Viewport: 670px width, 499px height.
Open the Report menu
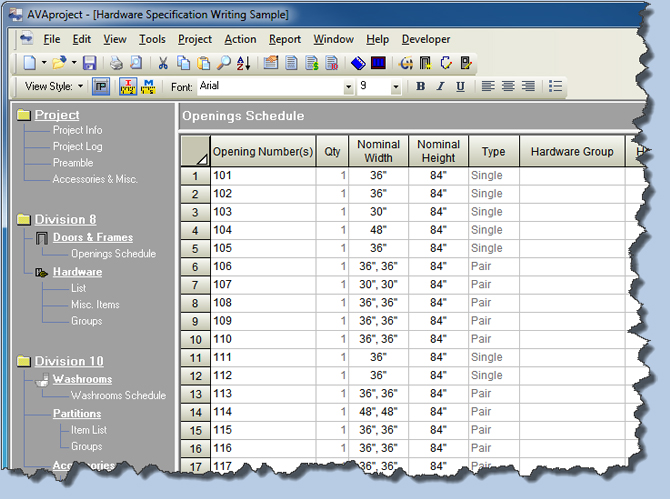pyautogui.click(x=284, y=39)
